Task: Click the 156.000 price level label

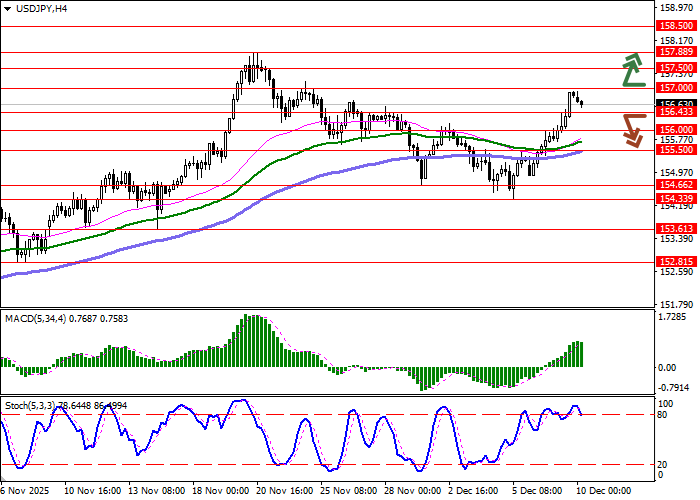Action: coord(677,130)
